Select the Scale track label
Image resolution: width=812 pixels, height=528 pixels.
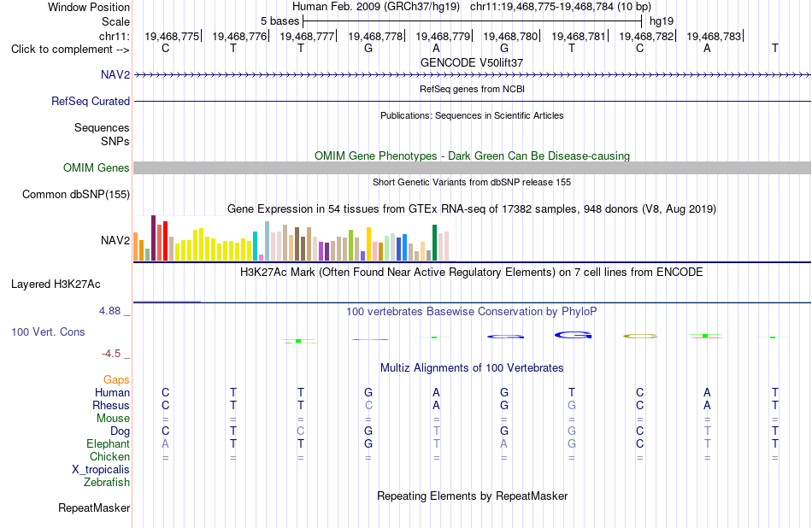point(115,21)
